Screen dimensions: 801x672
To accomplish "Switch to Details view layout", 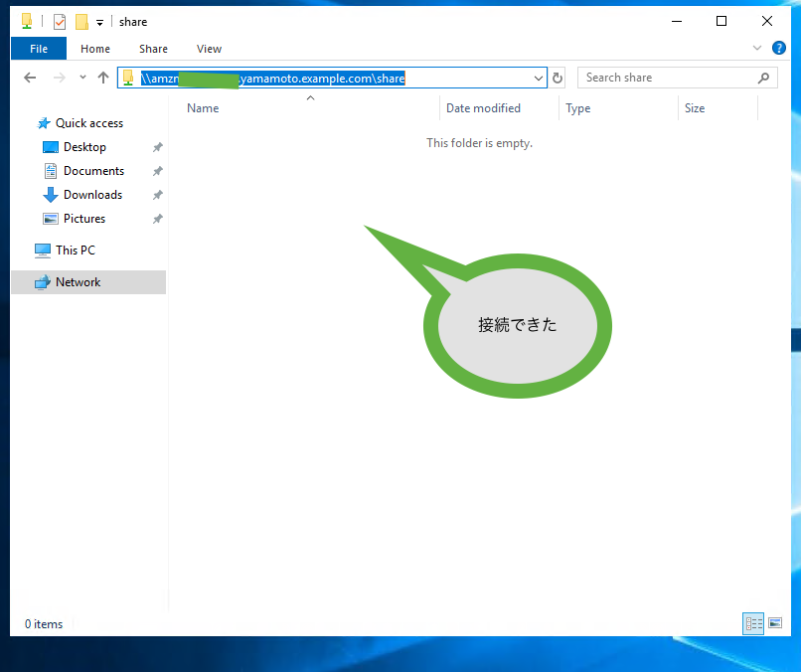I will 753,623.
